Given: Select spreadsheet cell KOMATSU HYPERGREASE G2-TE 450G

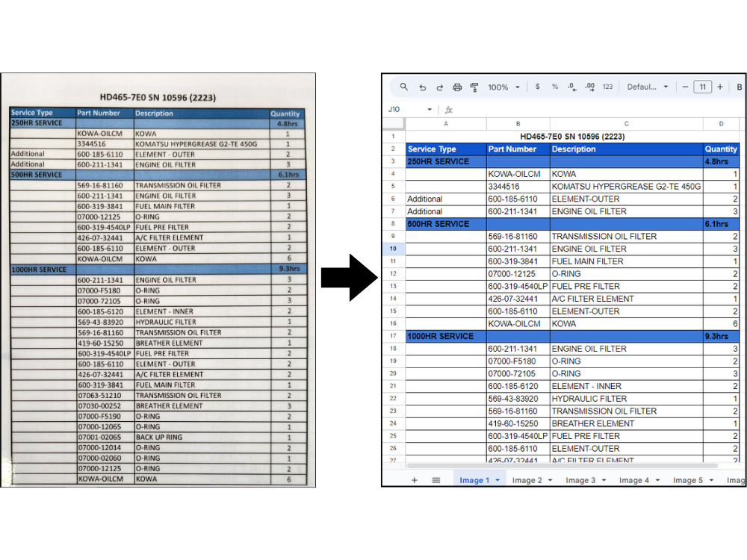Looking at the screenshot, I should (627, 187).
